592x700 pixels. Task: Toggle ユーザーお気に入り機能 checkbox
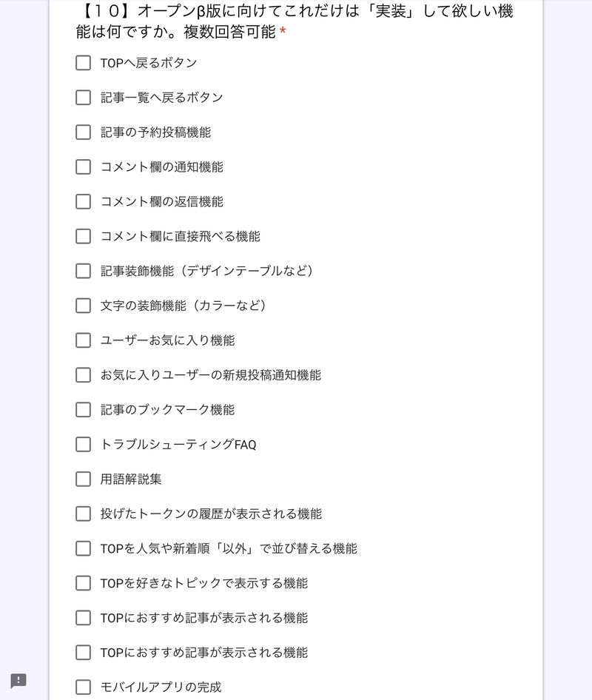83,340
